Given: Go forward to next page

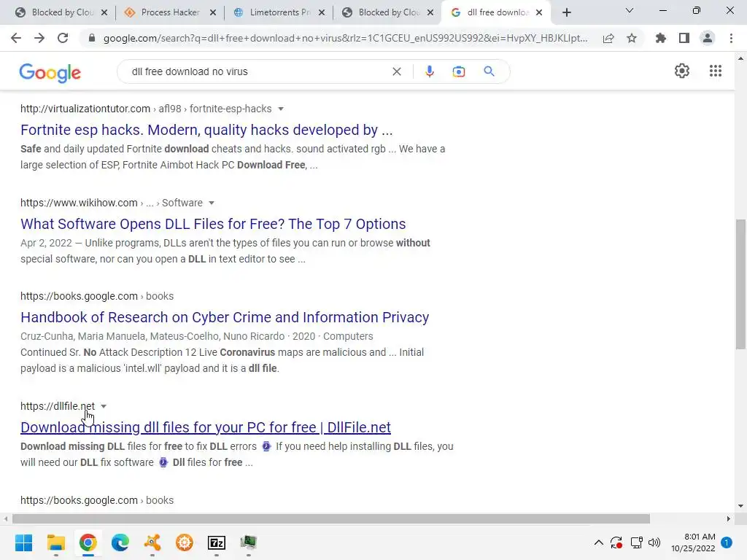Looking at the screenshot, I should (x=39, y=38).
